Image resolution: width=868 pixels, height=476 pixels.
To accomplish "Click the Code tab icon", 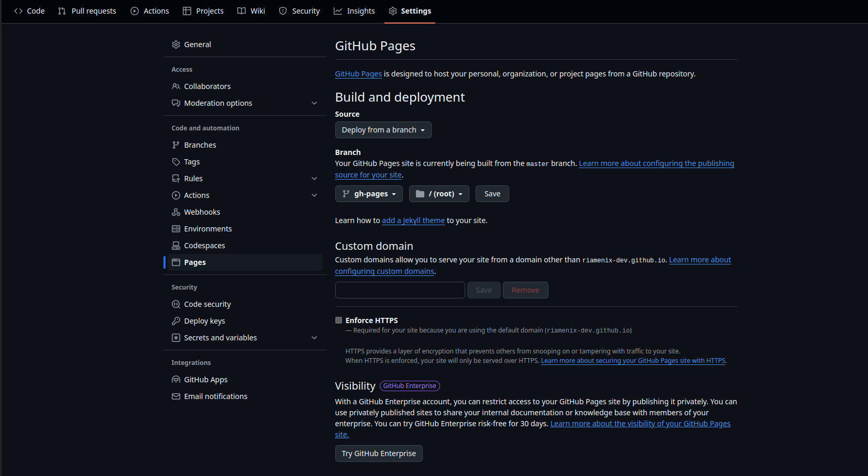I will coord(18,11).
